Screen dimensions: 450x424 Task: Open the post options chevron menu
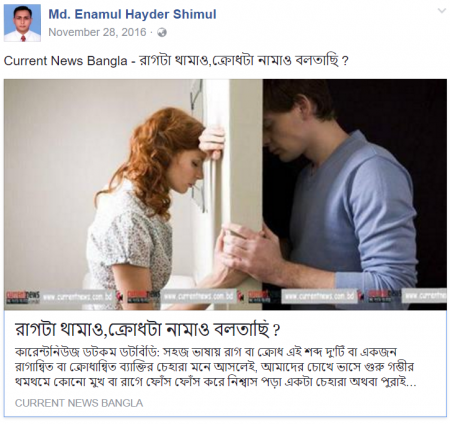[x=442, y=11]
